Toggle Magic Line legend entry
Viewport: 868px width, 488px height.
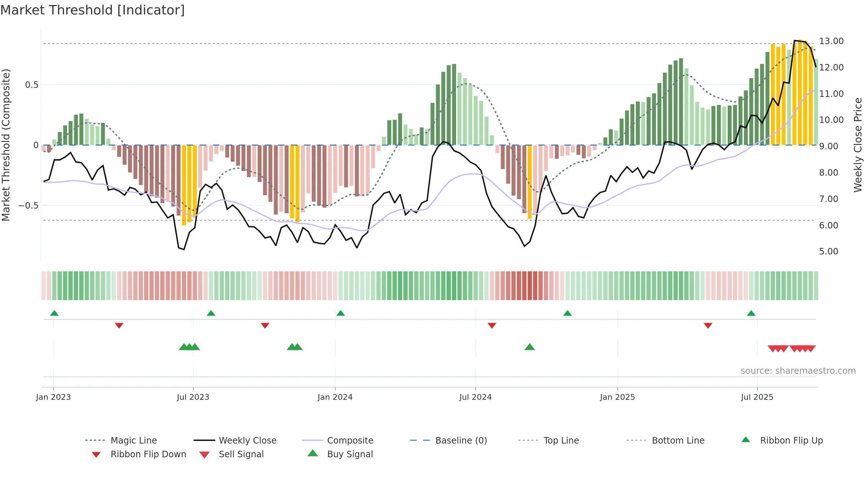[x=121, y=440]
